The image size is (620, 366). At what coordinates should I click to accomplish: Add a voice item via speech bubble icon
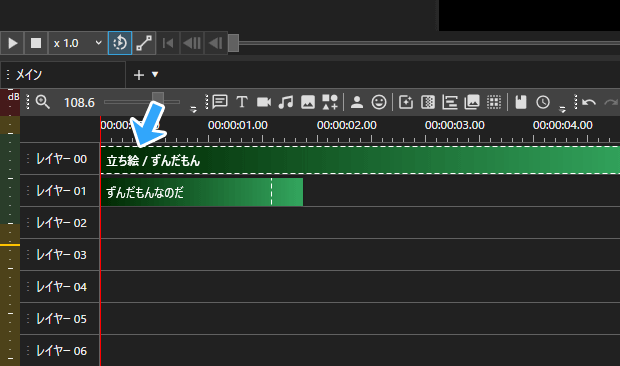click(x=220, y=102)
